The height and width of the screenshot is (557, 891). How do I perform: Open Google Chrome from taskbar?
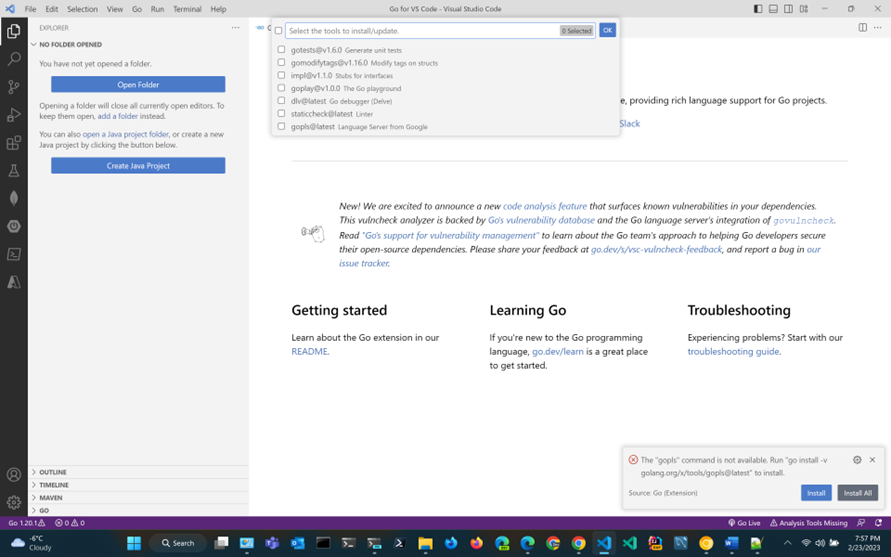point(578,543)
